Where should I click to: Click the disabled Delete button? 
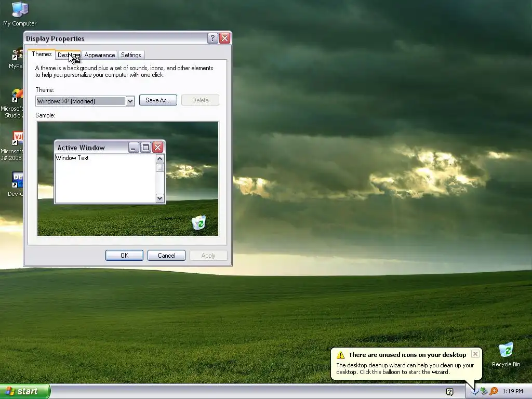(200, 100)
